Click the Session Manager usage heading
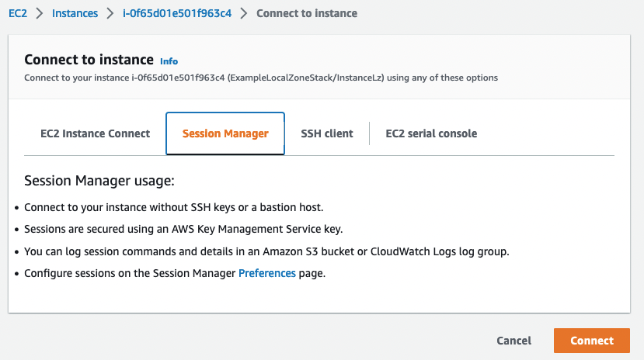 click(99, 181)
